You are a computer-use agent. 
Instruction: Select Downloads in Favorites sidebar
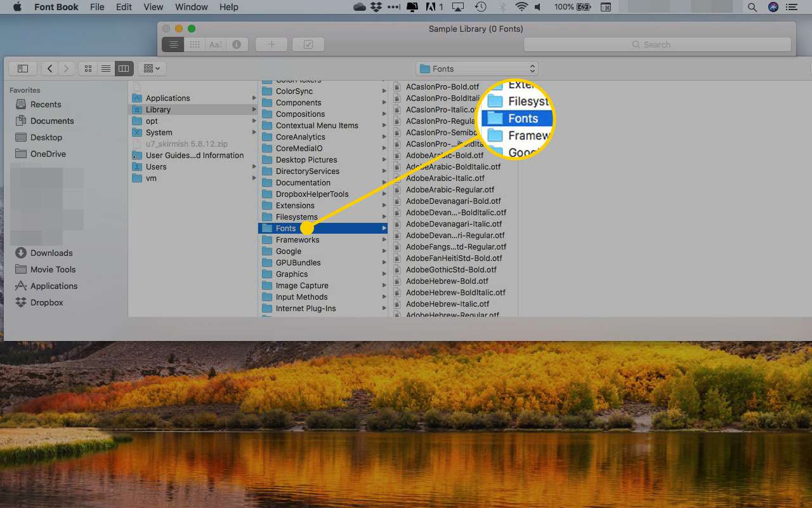(x=51, y=253)
